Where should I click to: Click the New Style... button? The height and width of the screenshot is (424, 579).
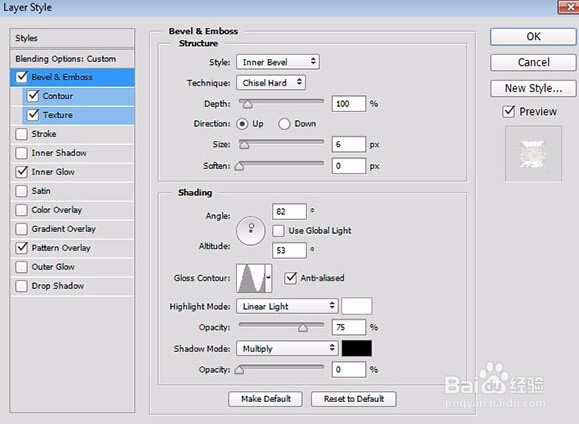533,88
